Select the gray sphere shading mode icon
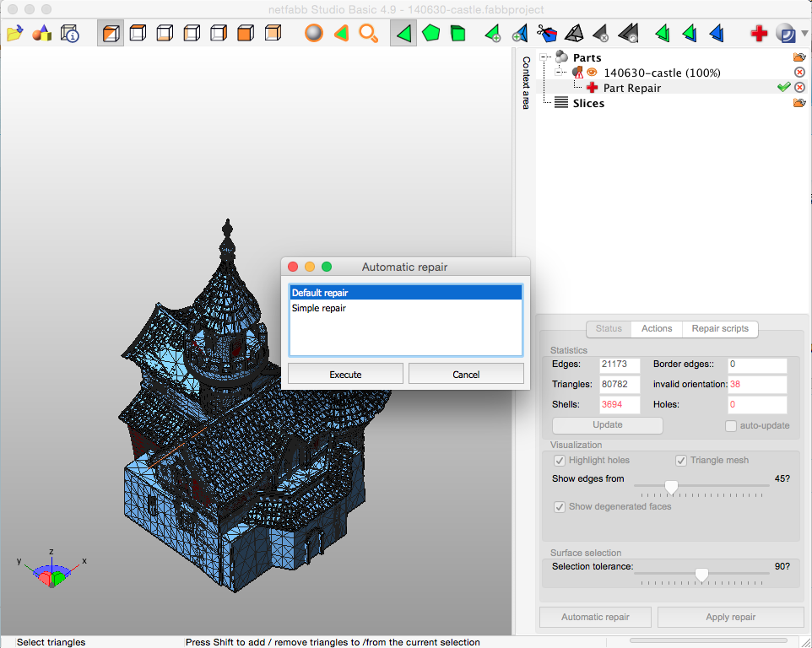This screenshot has height=648, width=812. pyautogui.click(x=314, y=33)
